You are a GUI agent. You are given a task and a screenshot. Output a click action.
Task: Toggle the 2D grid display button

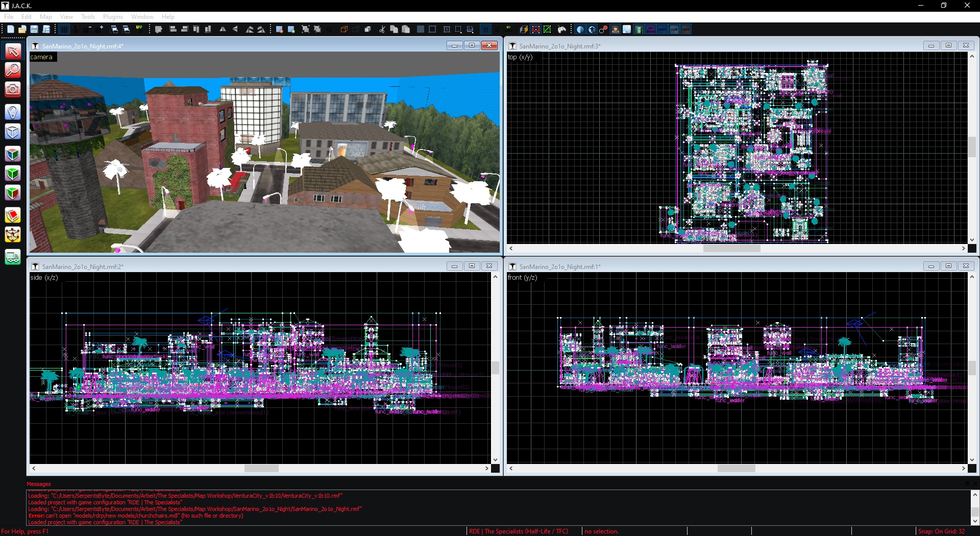pyautogui.click(x=64, y=30)
